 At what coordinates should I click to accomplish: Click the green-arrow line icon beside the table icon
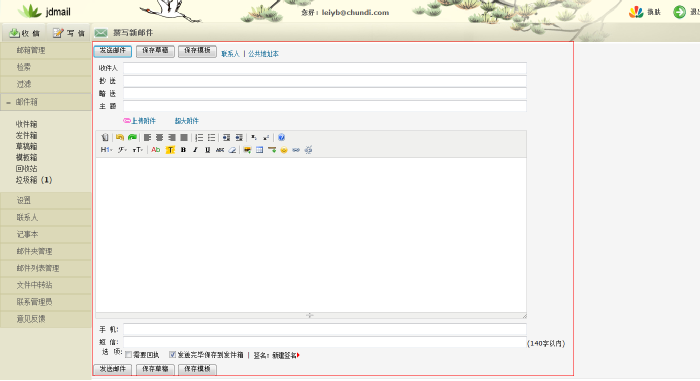pos(271,150)
